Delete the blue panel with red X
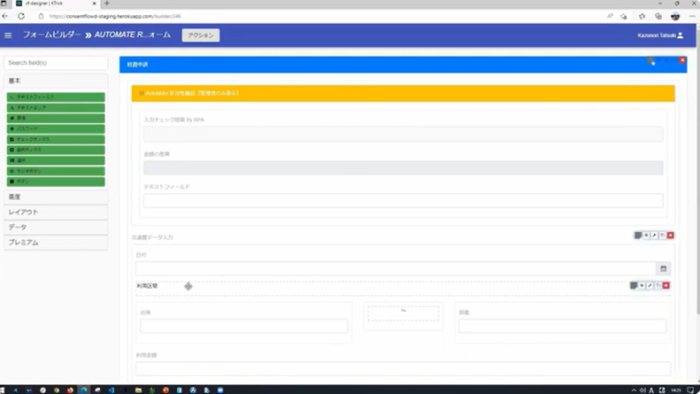This screenshot has height=394, width=700. click(x=682, y=60)
